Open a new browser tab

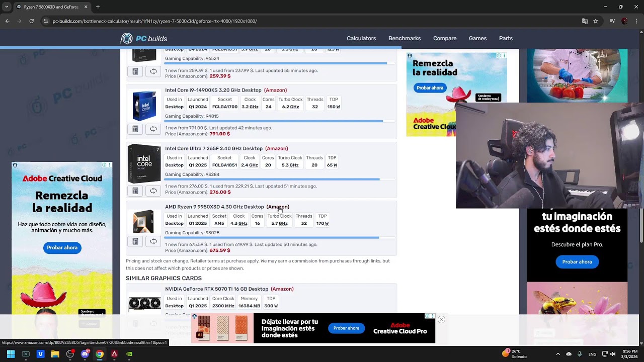tap(98, 7)
